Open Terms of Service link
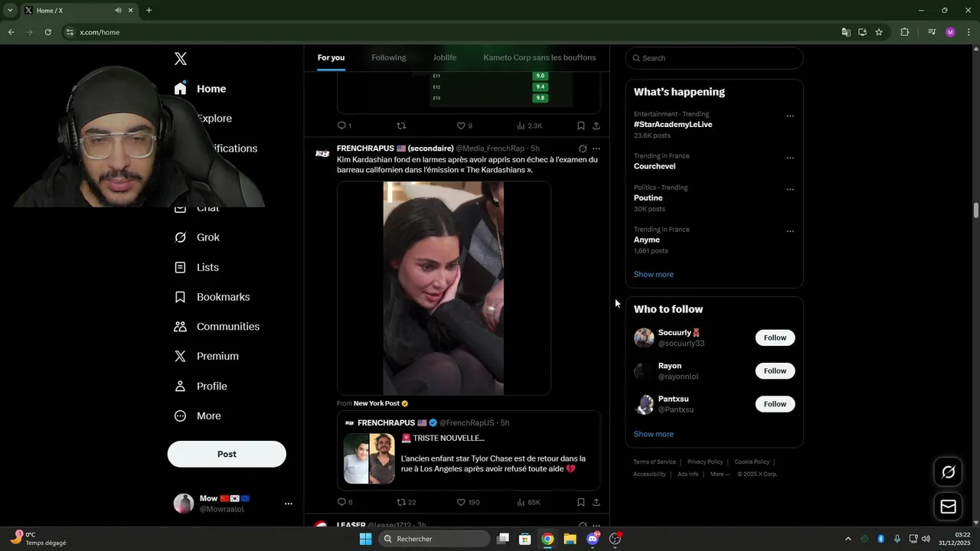This screenshot has height=551, width=980. click(x=655, y=462)
